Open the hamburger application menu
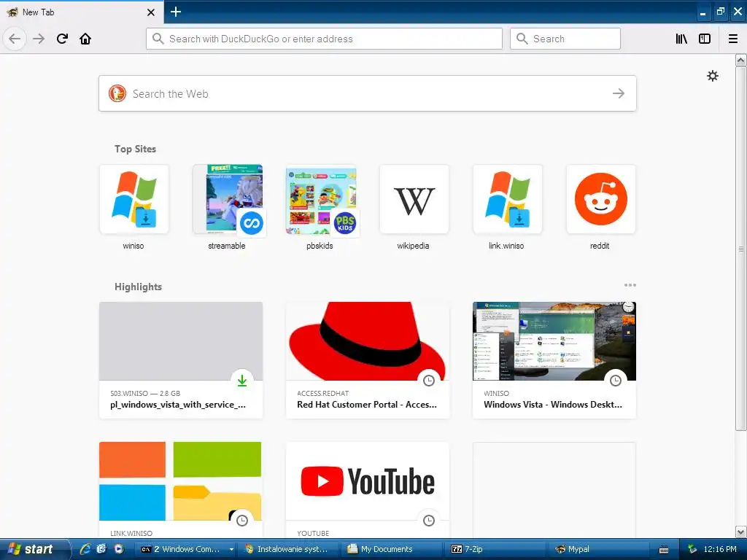Viewport: 747px width, 560px height. coord(733,39)
